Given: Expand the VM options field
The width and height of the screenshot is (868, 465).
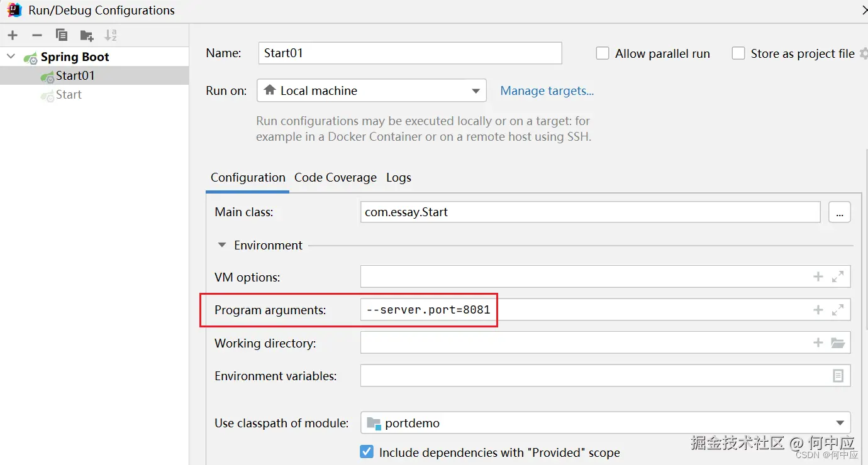Looking at the screenshot, I should pos(838,276).
